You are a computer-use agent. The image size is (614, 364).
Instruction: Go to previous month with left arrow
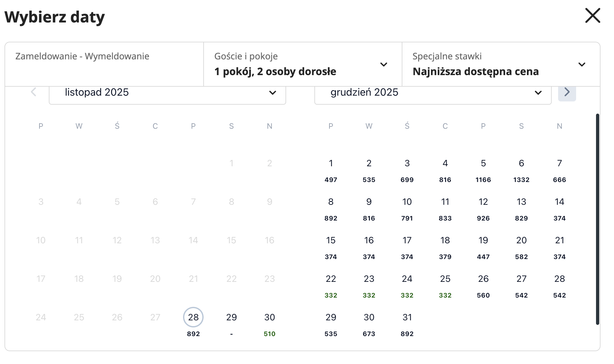(x=33, y=92)
